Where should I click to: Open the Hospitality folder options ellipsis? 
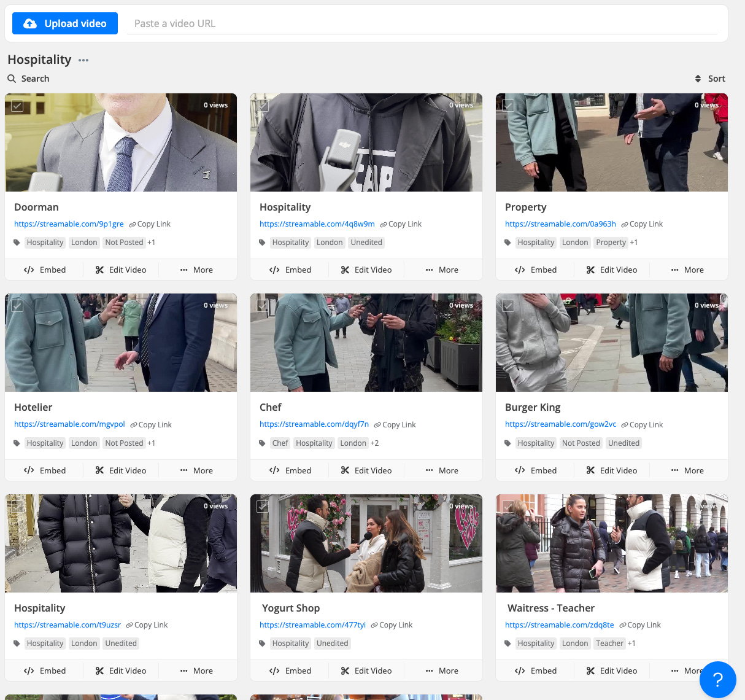(x=83, y=60)
